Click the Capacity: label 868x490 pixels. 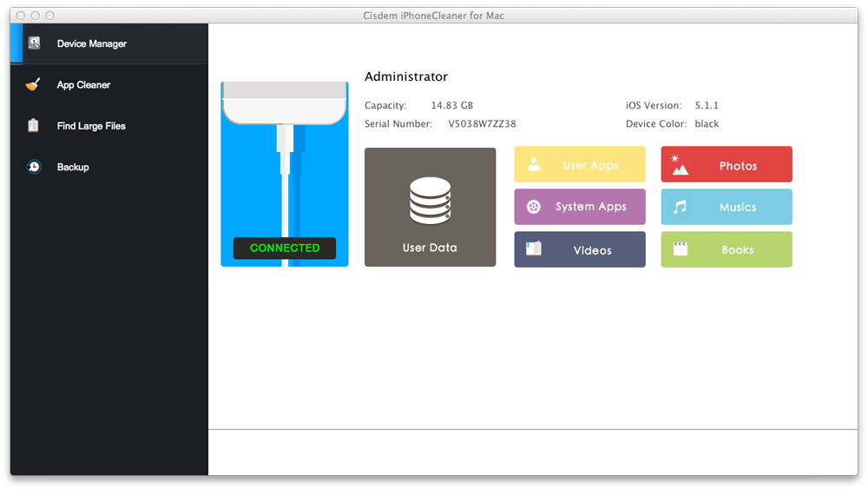tap(385, 105)
